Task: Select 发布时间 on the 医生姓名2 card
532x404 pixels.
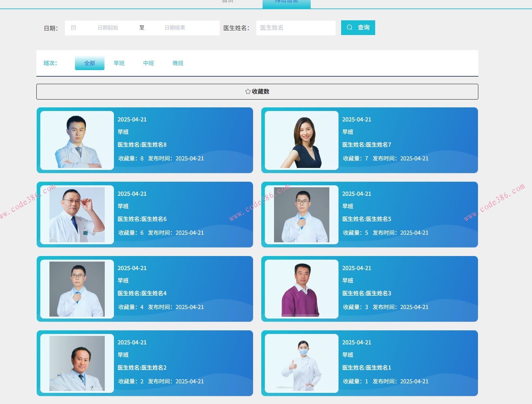Action: [x=176, y=381]
